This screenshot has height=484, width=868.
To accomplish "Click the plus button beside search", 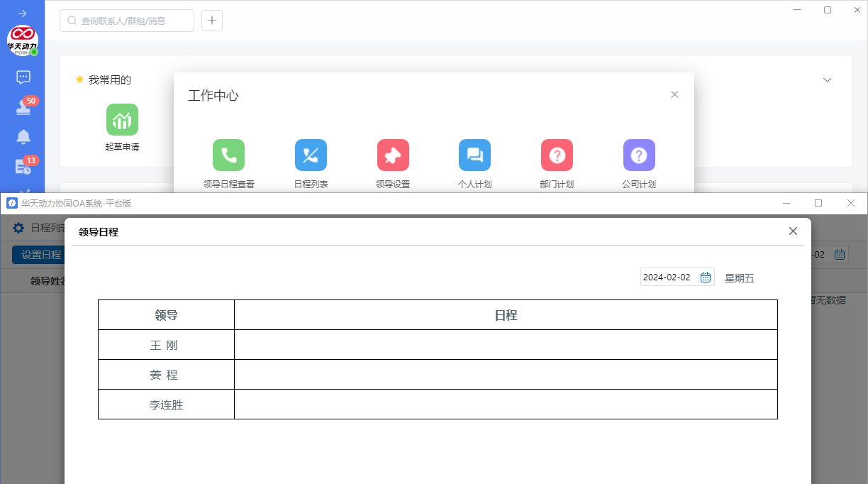I will (x=212, y=21).
